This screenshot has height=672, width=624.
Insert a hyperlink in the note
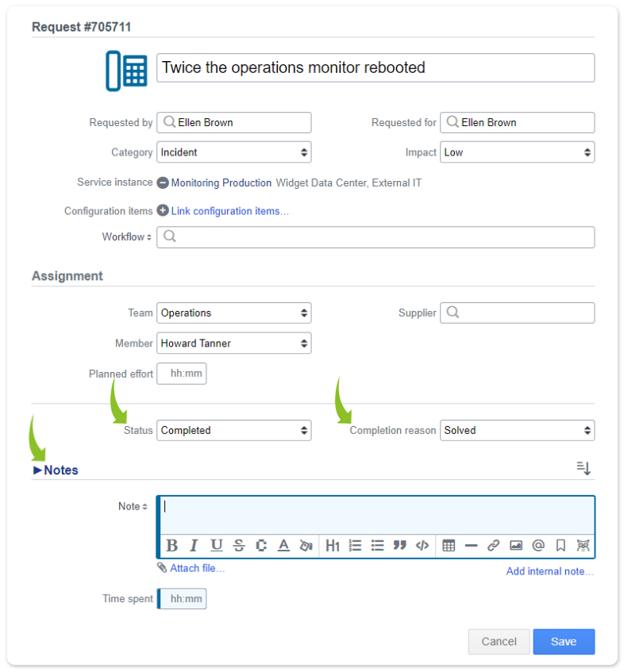pos(493,546)
